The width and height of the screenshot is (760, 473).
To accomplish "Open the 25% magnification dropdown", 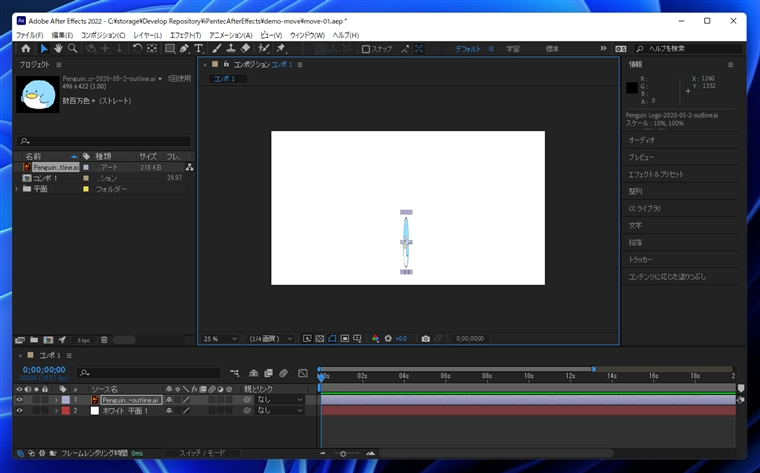I will (x=220, y=339).
